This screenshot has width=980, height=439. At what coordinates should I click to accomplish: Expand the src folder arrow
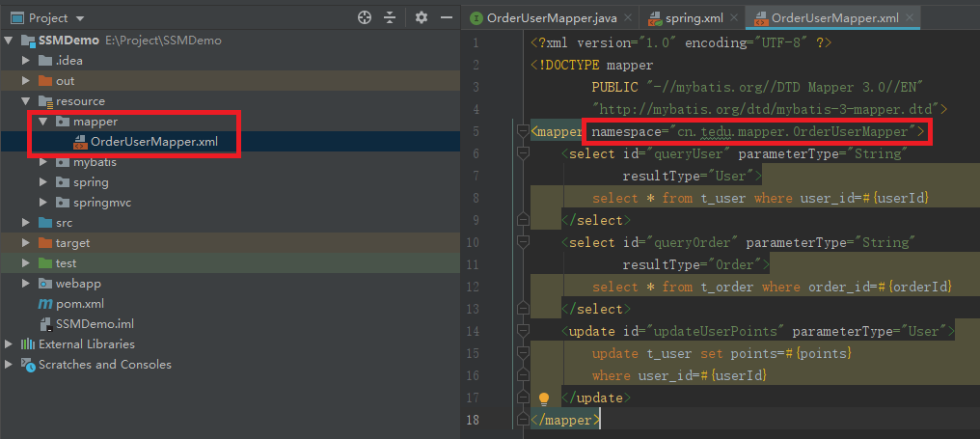[26, 223]
